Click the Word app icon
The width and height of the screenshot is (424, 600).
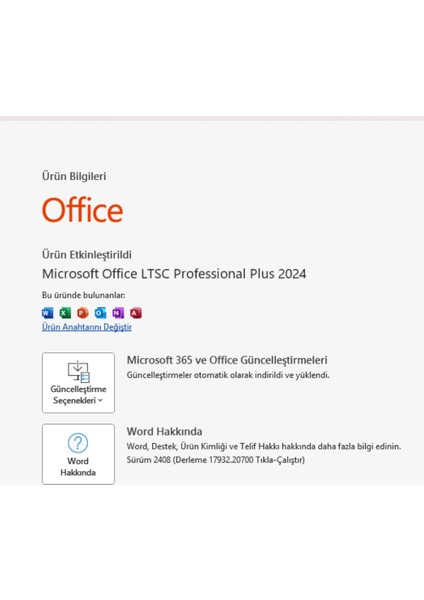tap(47, 313)
